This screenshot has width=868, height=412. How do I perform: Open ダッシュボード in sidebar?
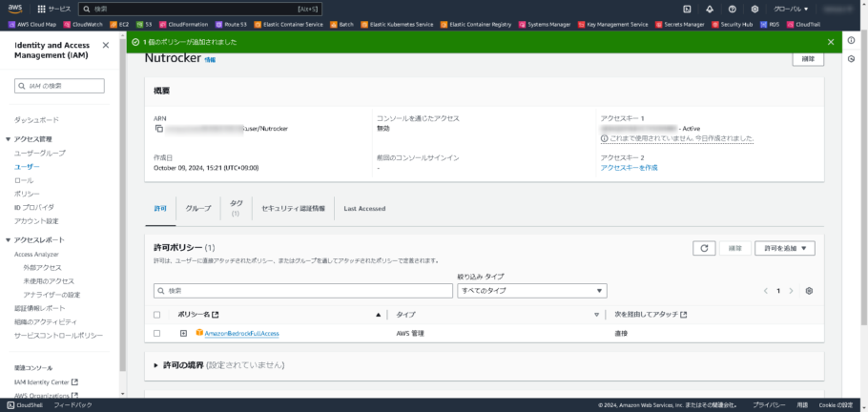point(36,120)
